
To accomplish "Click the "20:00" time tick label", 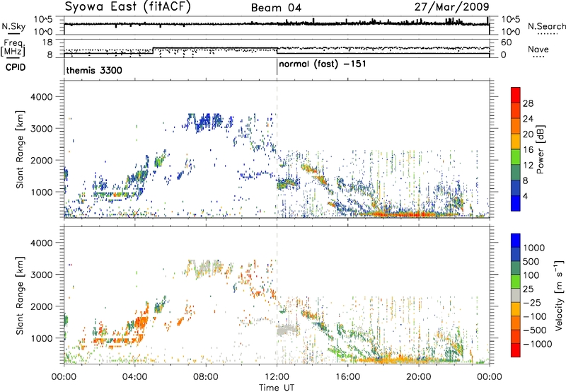I will coord(418,377).
